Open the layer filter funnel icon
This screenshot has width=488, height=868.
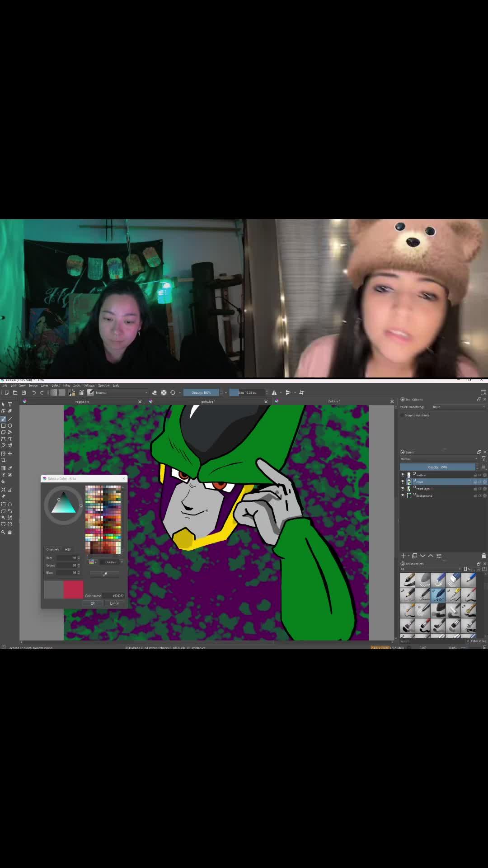483,458
